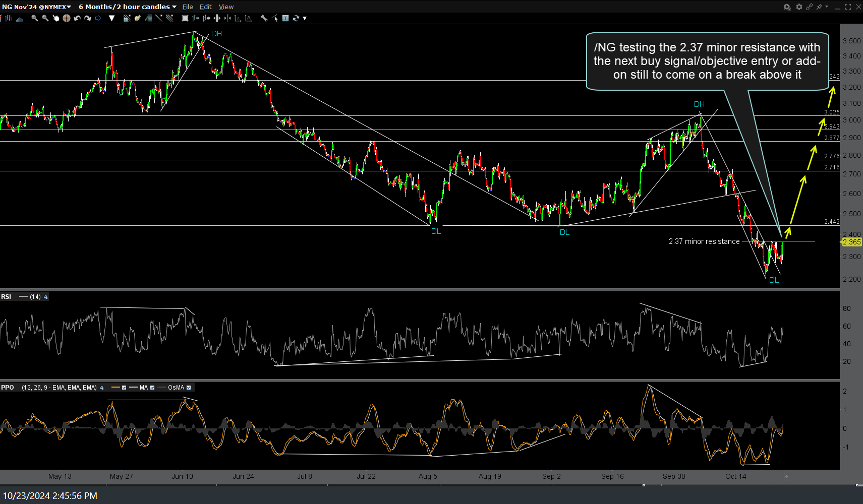Open the dropdown arrow beside the pin icon
The image size is (863, 504).
pyautogui.click(x=826, y=7)
